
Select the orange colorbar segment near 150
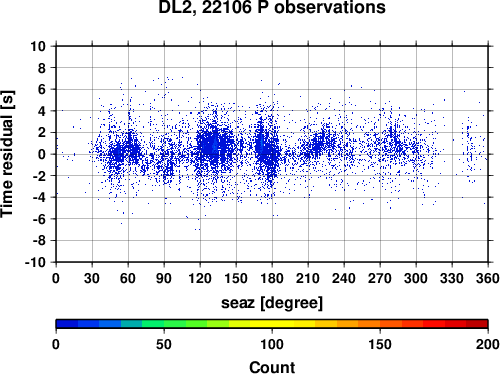(380, 324)
